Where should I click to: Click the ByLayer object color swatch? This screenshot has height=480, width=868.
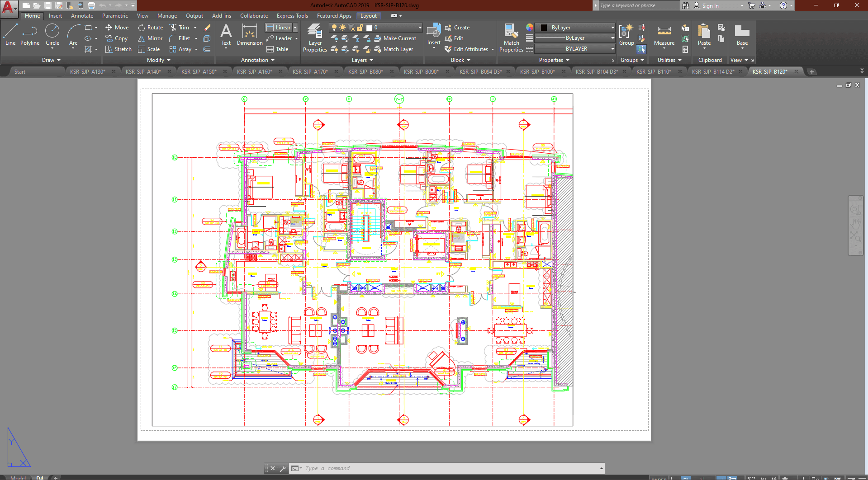[544, 28]
